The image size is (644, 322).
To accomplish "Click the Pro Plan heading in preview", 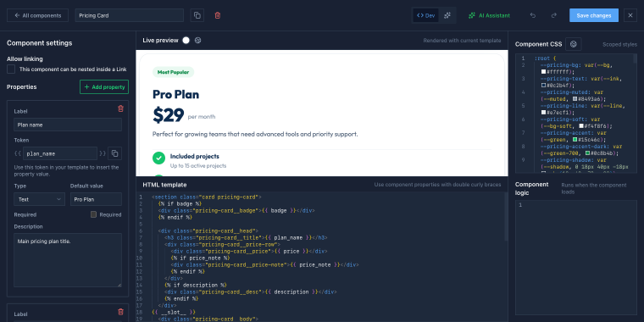I will click(175, 94).
